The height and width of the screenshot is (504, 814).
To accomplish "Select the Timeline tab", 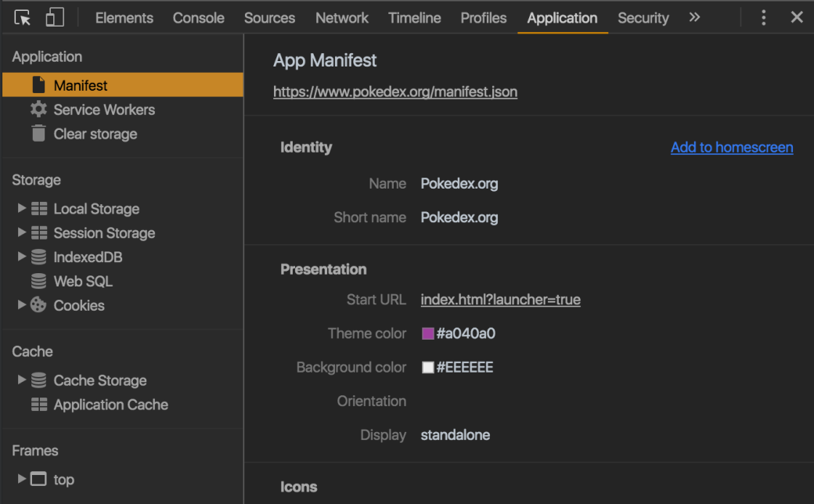I will [414, 18].
